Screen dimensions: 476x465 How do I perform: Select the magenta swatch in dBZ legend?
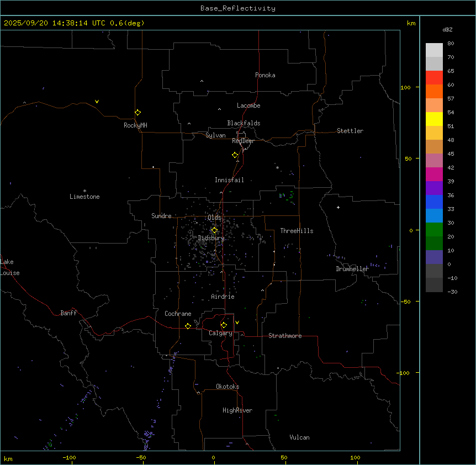click(x=434, y=175)
